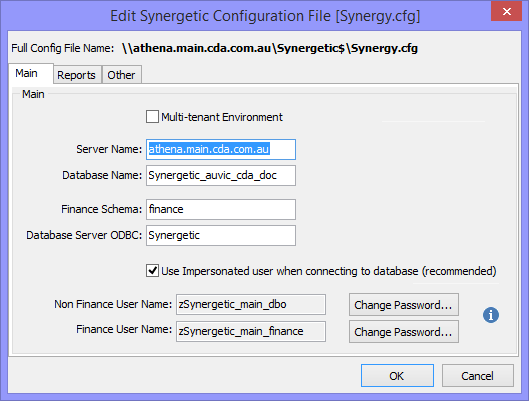Click the Non Finance User Name label
Viewport: 529px width, 401px height.
(x=113, y=304)
